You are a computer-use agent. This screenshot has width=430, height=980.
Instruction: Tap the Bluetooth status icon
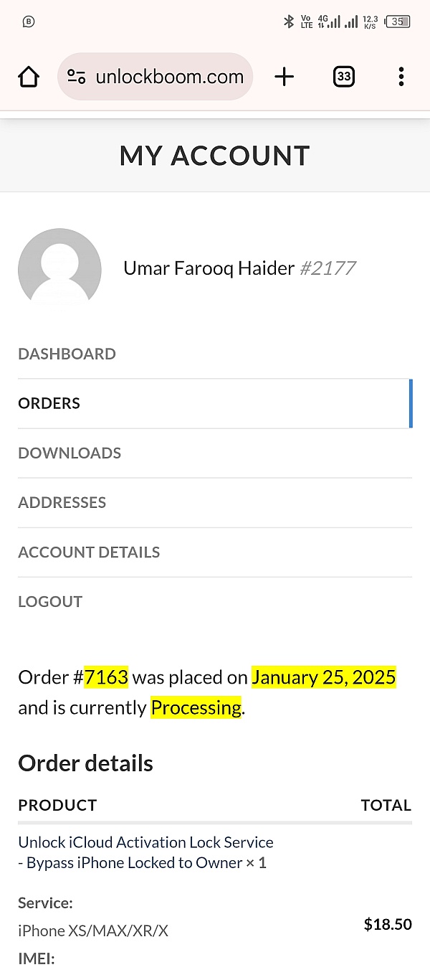[289, 22]
